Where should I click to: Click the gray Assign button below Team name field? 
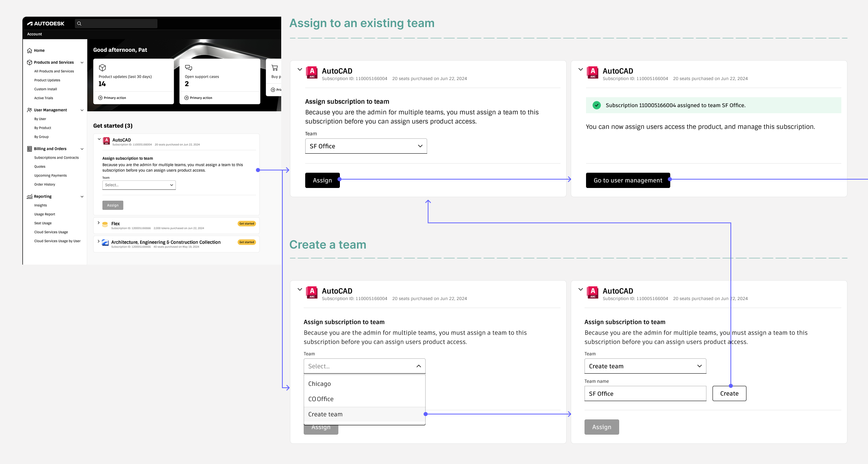[x=602, y=427]
